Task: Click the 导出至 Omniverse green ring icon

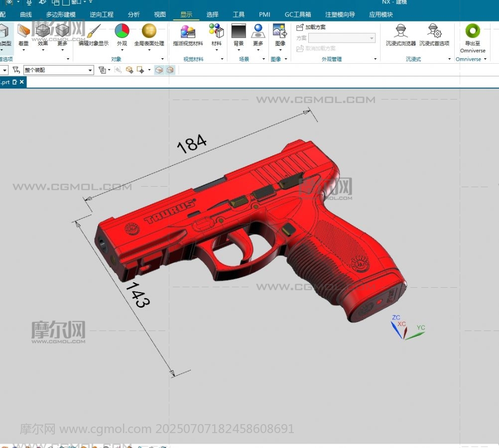Action: 473,31
